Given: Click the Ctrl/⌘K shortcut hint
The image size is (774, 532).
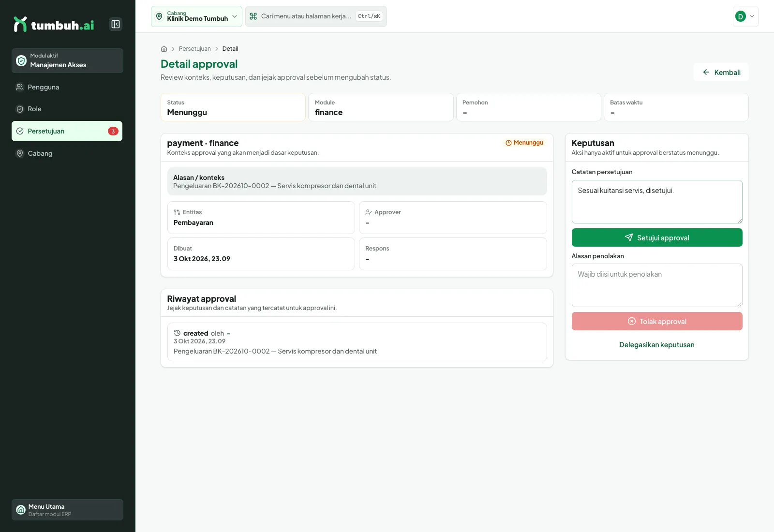Looking at the screenshot, I should pos(369,16).
